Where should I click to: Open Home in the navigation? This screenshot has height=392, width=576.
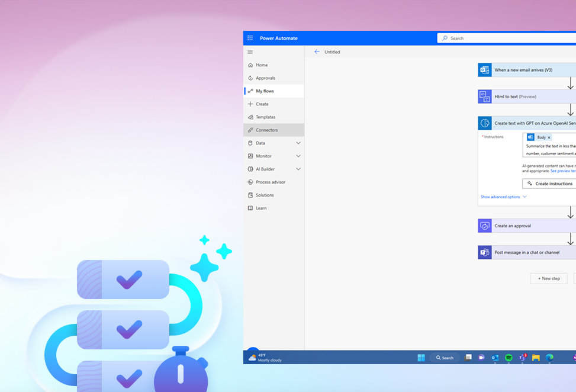coord(273,65)
